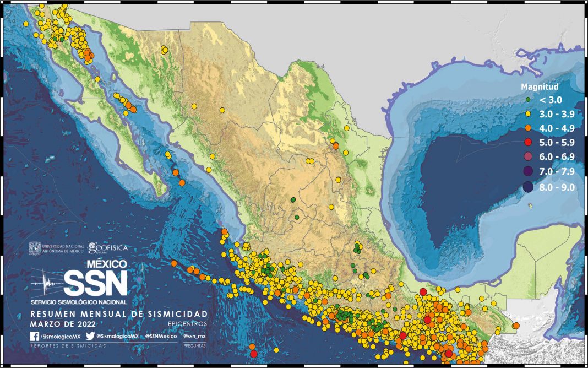Click the green below 3.0 legend dot
Screen dimensions: 588x368
click(x=528, y=100)
